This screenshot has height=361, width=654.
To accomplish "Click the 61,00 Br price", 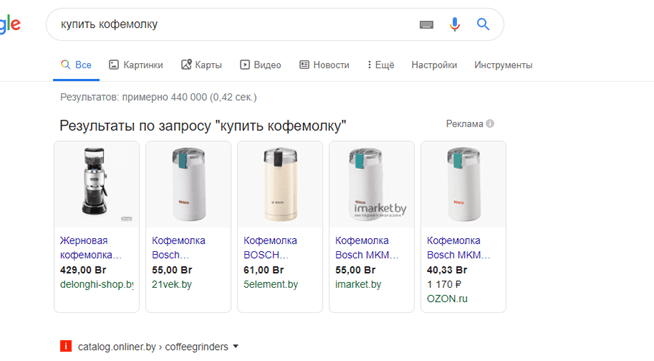I will click(x=264, y=270).
